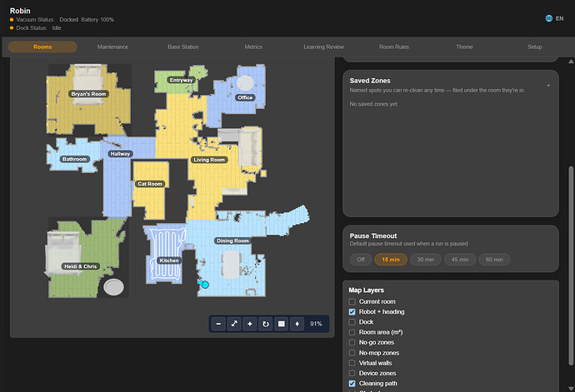This screenshot has width=575, height=392.
Task: Click the Robin device name heading
Action: (x=20, y=11)
